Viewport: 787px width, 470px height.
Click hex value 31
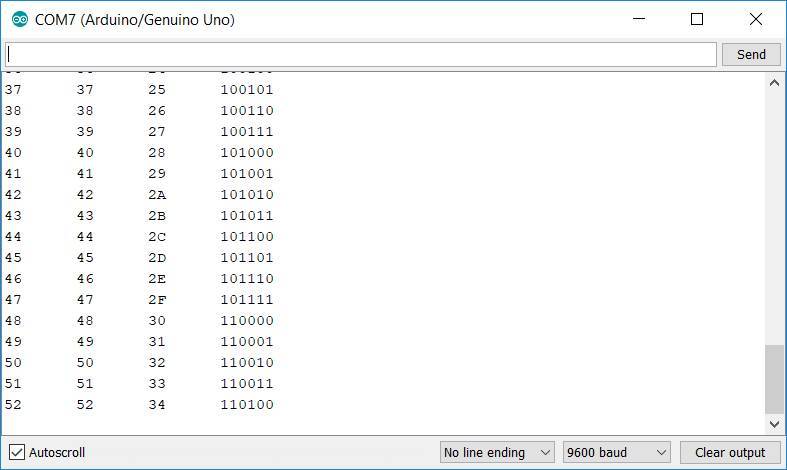point(157,341)
